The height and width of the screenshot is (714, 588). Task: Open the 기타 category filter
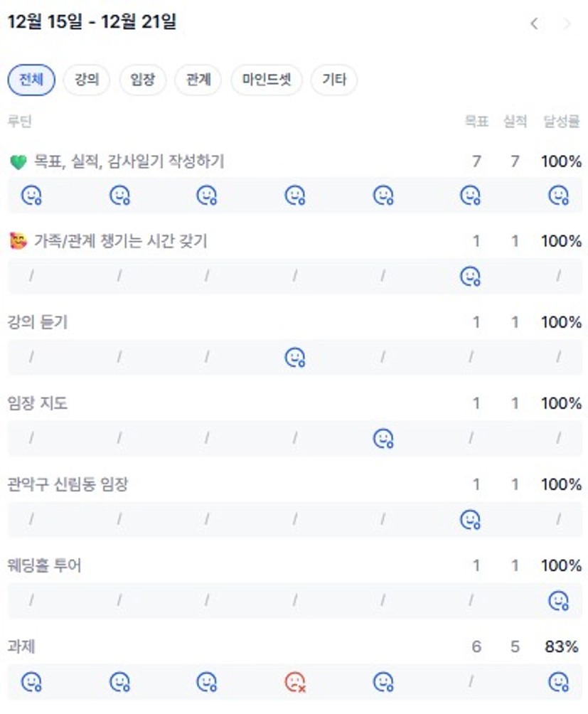pos(334,80)
